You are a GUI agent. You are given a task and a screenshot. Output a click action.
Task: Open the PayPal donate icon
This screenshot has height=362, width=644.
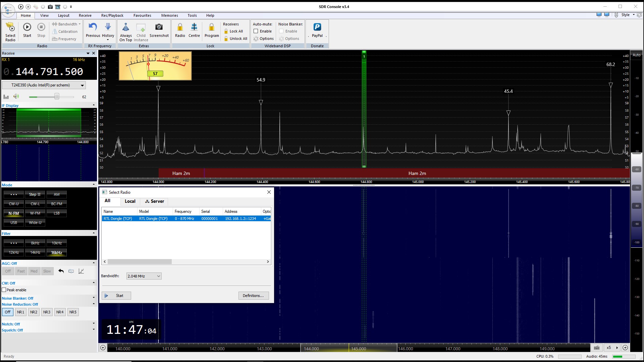coord(317,27)
